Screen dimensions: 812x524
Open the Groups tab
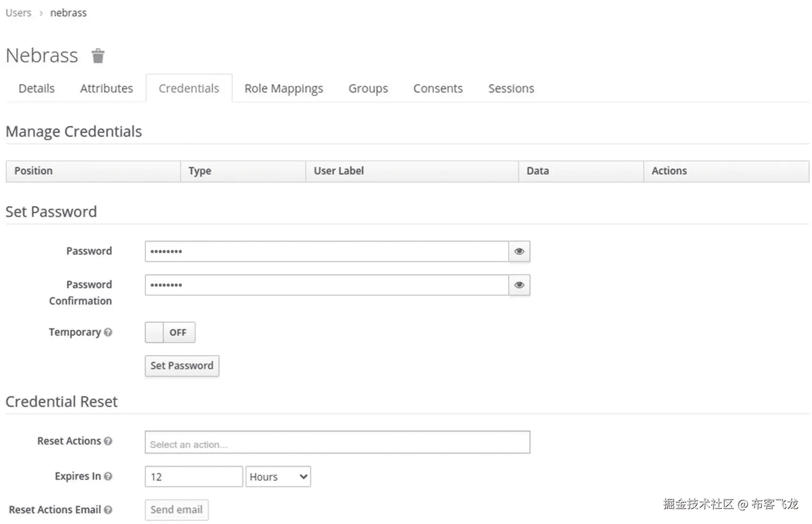click(368, 89)
